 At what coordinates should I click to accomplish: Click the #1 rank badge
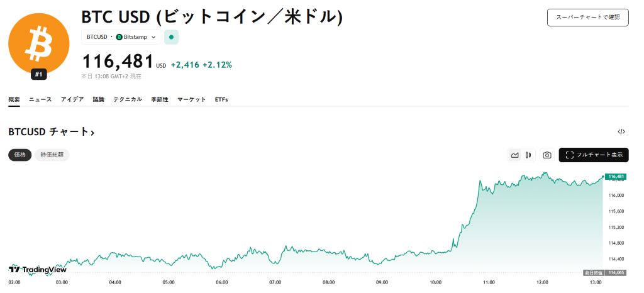pyautogui.click(x=38, y=74)
